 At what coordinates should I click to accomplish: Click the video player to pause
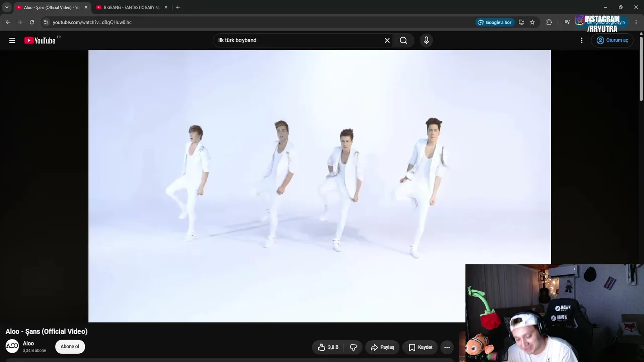click(319, 186)
